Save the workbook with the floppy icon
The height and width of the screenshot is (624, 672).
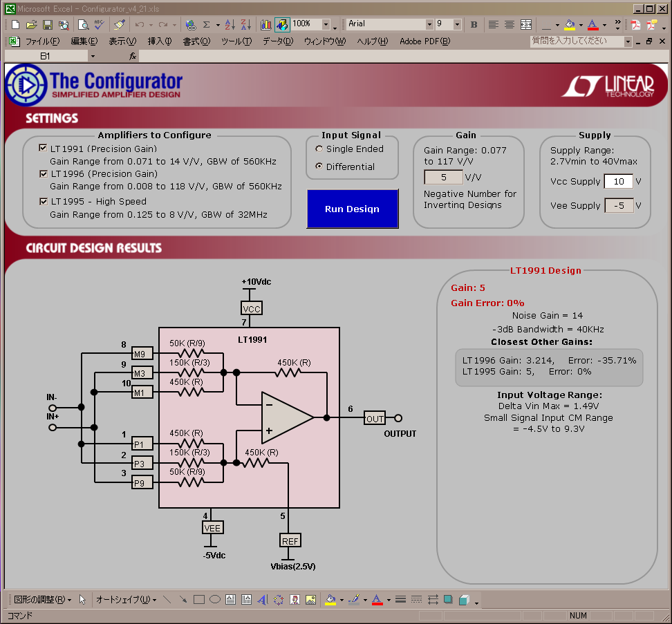pos(48,25)
